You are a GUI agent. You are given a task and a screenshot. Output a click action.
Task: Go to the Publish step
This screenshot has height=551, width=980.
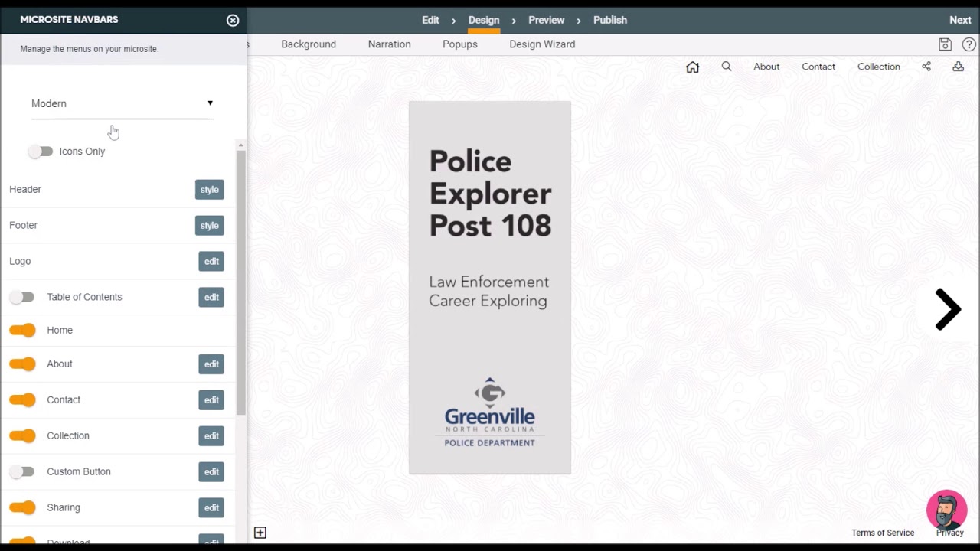(x=610, y=20)
